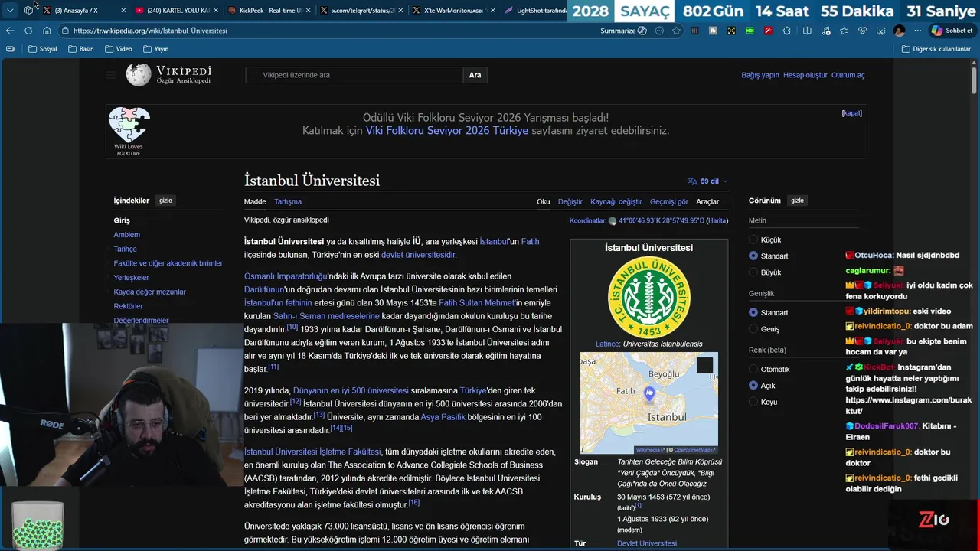
Task: Select Koyu color mode
Action: (753, 402)
